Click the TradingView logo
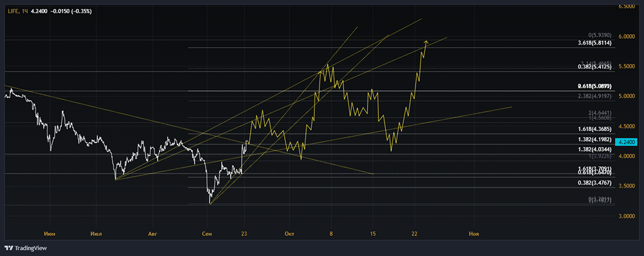644x256 pixels. (x=26, y=248)
